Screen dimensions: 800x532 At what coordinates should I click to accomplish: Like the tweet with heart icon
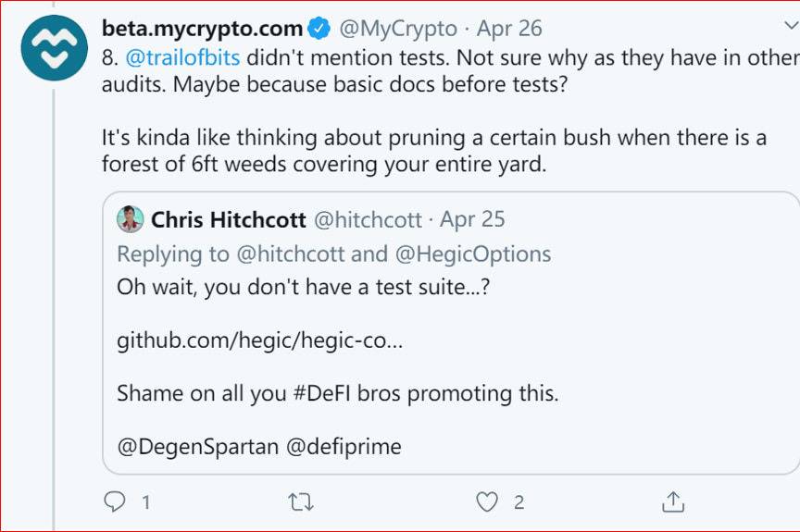(x=487, y=502)
